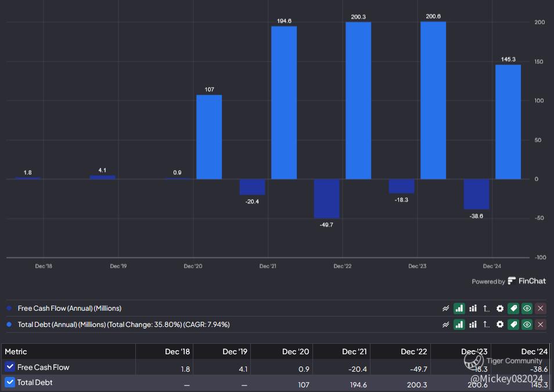Switch Total Debt to line chart
554x392 pixels.
(445, 325)
